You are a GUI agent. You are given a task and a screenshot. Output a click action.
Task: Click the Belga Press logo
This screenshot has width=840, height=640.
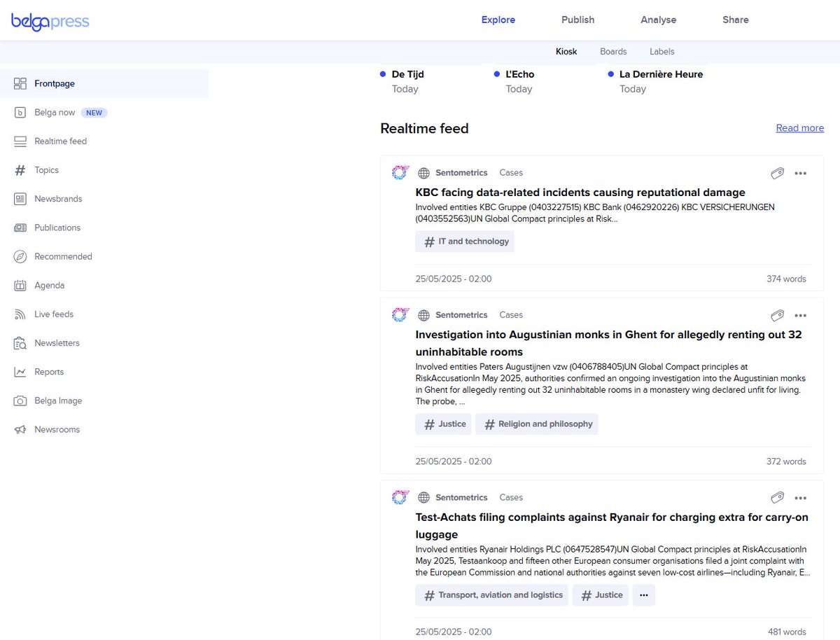click(x=50, y=20)
